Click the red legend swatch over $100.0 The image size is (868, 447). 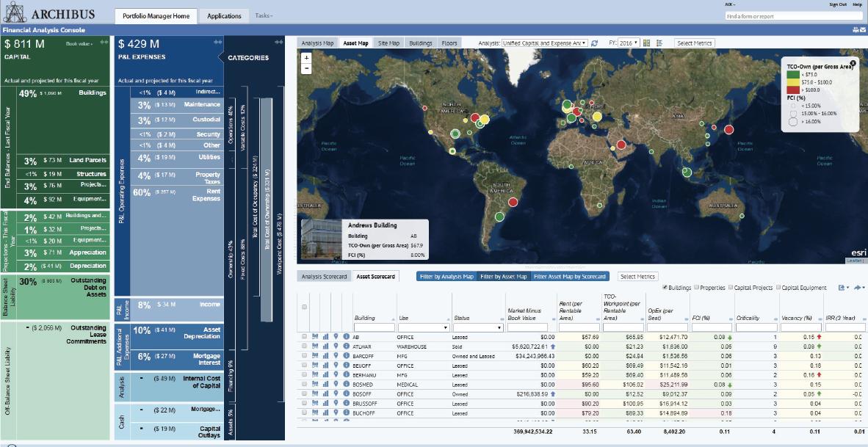[793, 89]
